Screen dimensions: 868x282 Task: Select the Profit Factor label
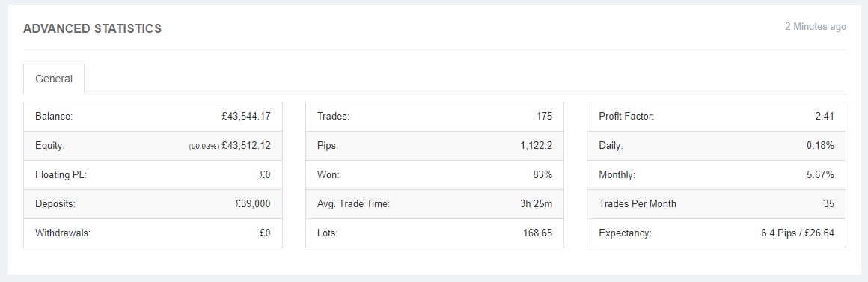click(x=626, y=117)
